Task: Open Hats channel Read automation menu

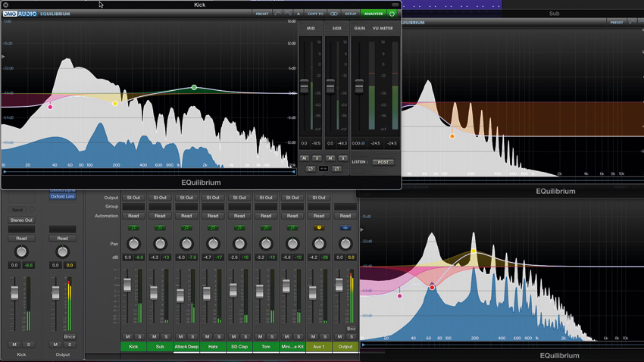Action: (x=213, y=216)
